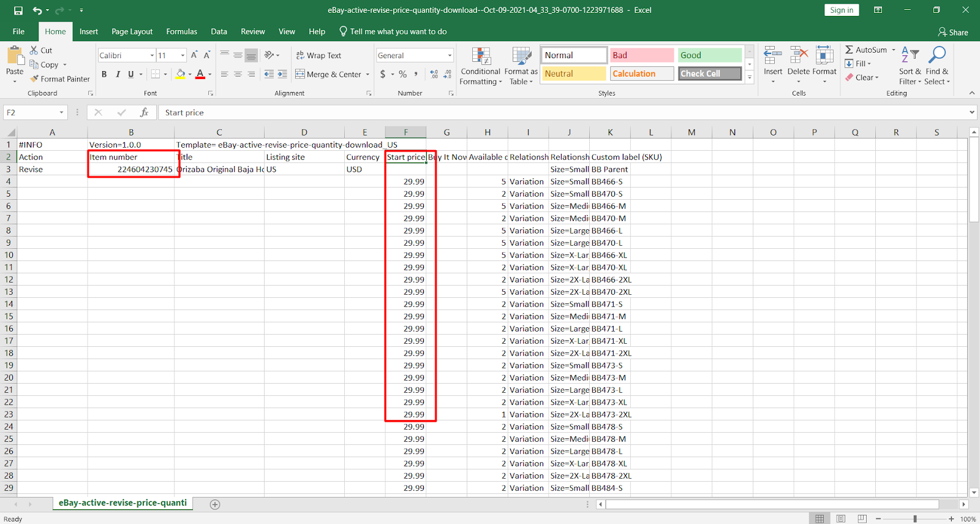
Task: Decrease the indent level
Action: click(269, 74)
